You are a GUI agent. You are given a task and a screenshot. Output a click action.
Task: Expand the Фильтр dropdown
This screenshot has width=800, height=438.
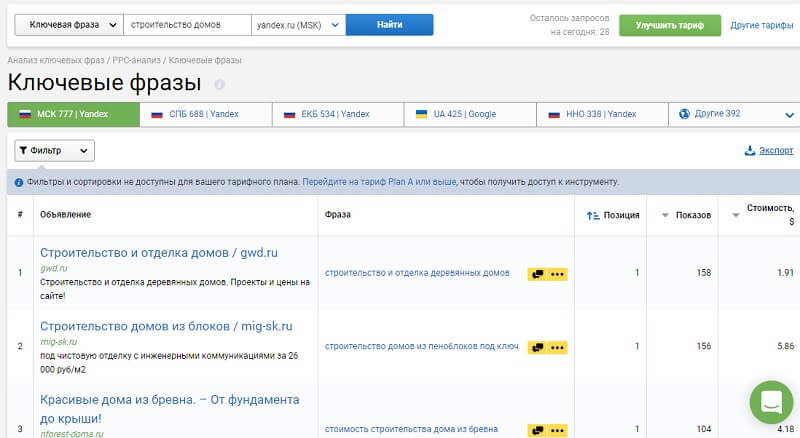[55, 151]
